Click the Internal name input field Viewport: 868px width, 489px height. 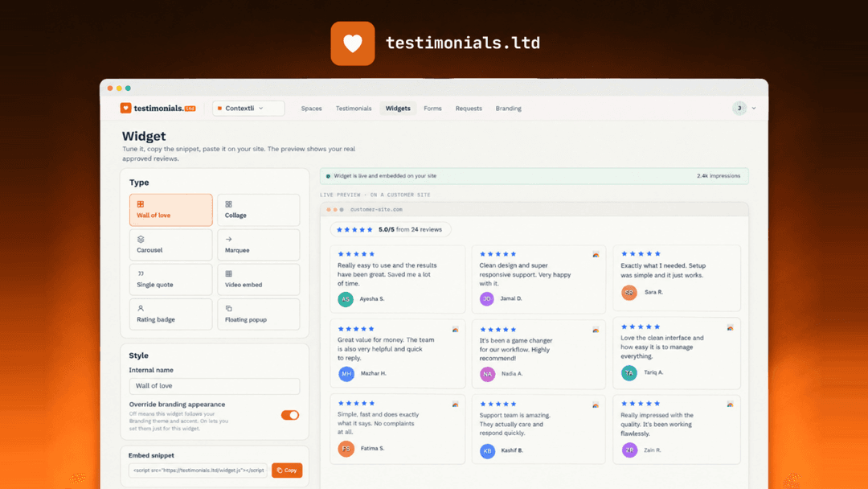[x=215, y=386]
